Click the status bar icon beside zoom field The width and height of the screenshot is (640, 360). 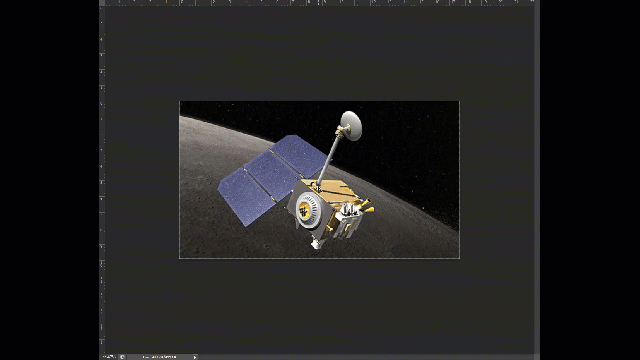[x=122, y=357]
